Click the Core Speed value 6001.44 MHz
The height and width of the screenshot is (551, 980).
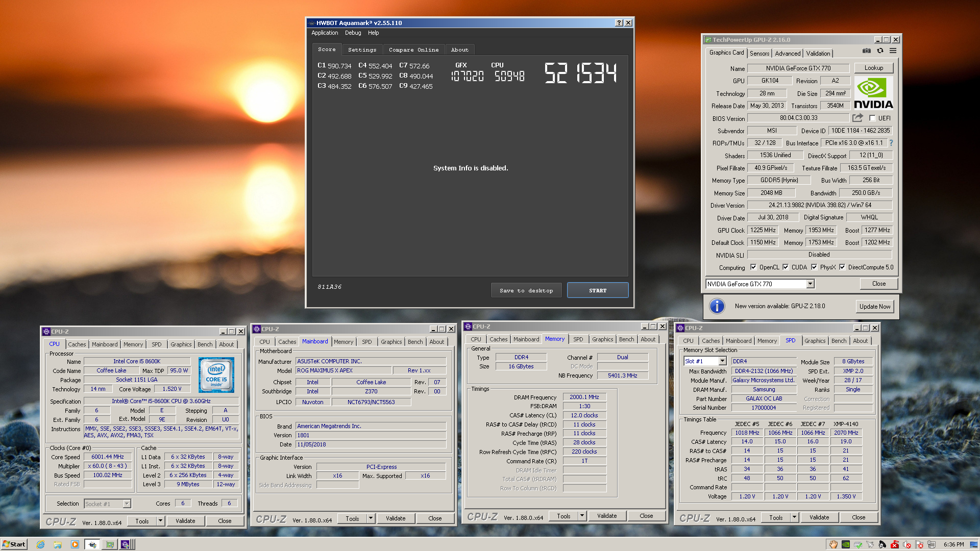tap(107, 457)
